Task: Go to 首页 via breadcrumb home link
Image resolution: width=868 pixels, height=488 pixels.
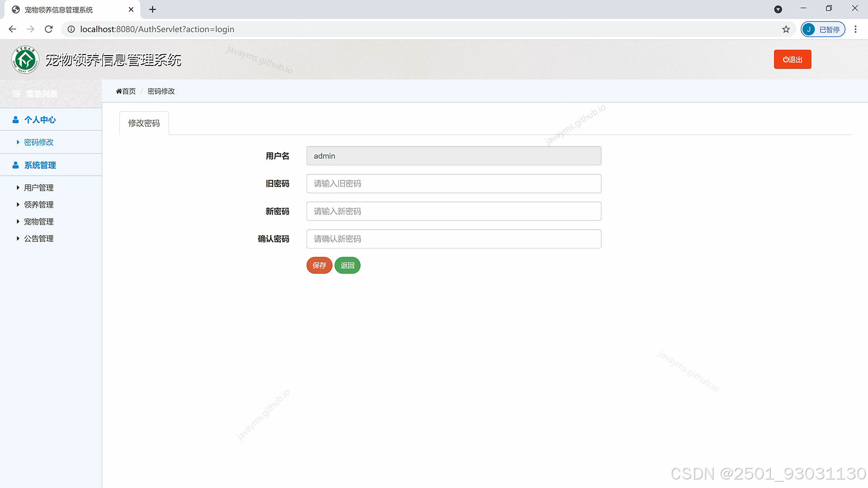Action: pyautogui.click(x=126, y=91)
